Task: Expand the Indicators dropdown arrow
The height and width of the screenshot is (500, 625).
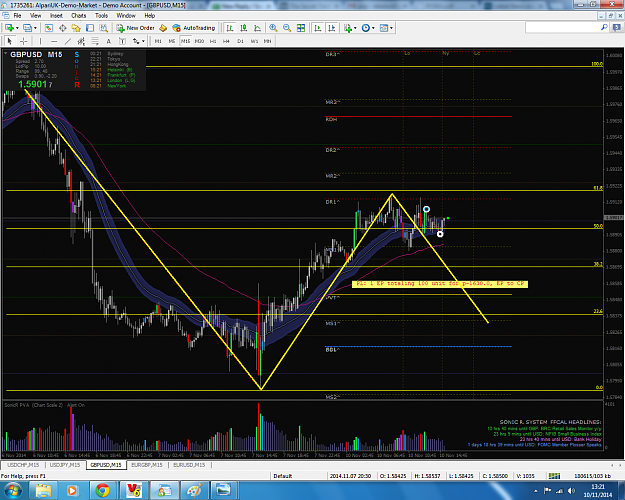Action: [355, 28]
